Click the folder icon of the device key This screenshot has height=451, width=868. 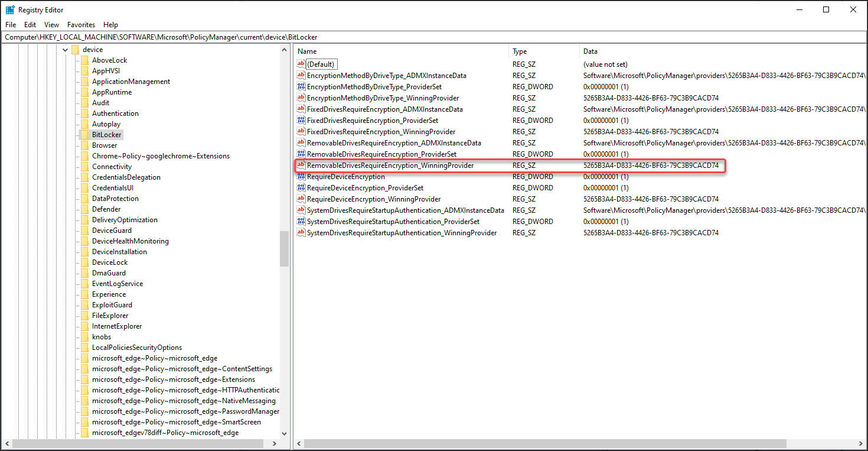[75, 50]
